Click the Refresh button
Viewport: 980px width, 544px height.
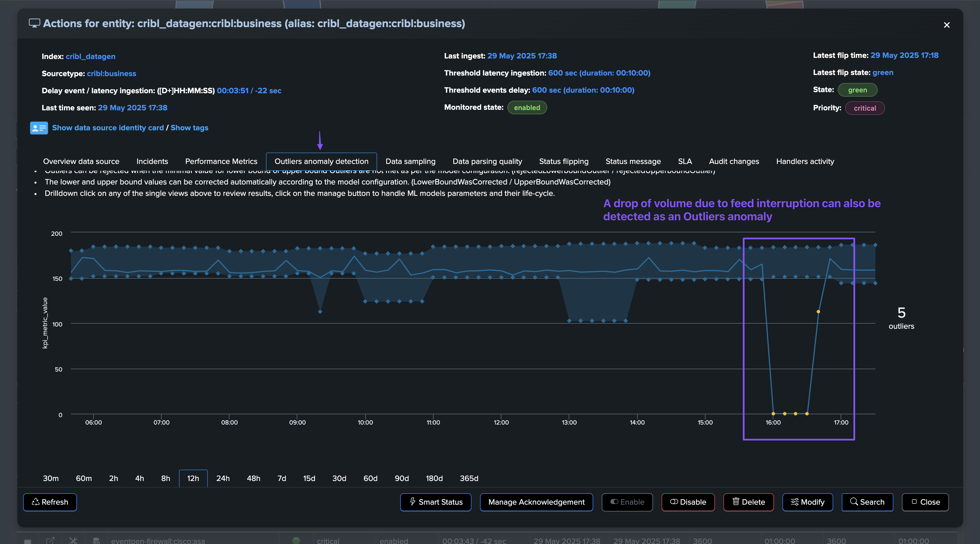pyautogui.click(x=50, y=502)
